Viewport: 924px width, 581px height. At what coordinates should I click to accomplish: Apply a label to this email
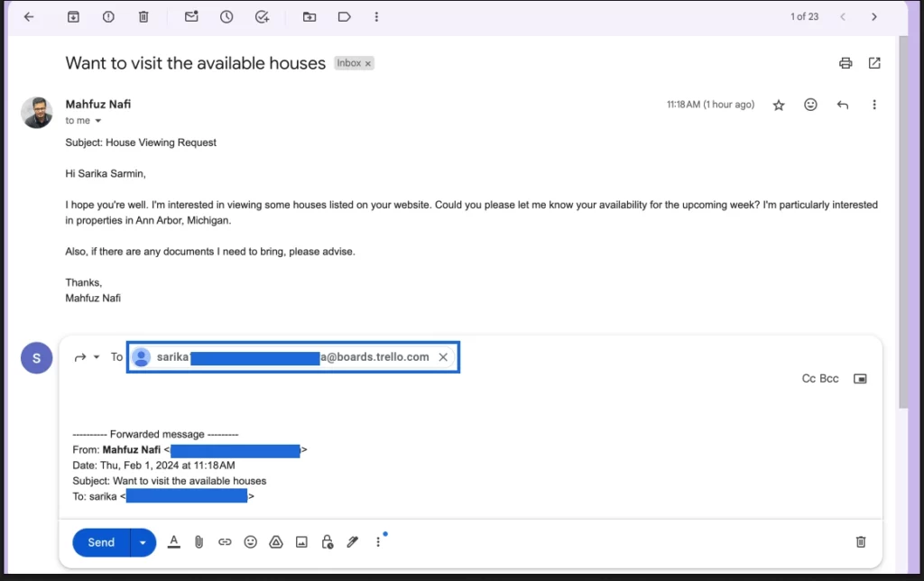point(345,16)
